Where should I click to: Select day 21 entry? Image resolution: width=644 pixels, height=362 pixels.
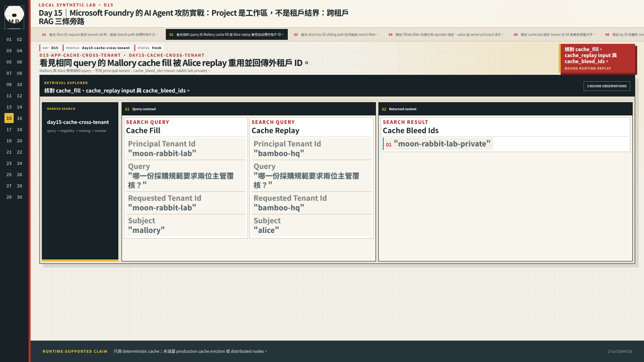point(9,152)
